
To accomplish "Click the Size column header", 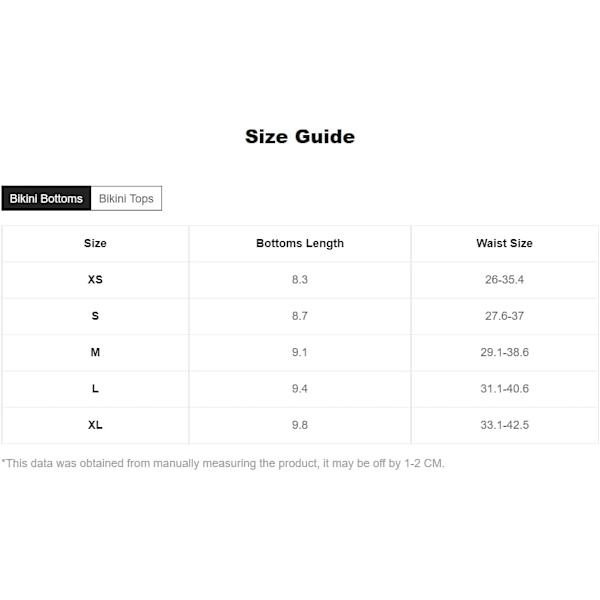I will (x=95, y=243).
